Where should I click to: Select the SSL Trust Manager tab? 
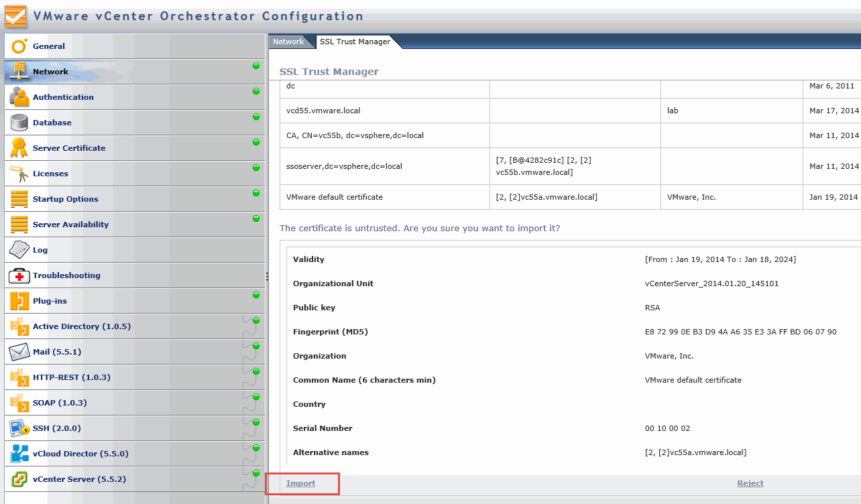pyautogui.click(x=355, y=42)
